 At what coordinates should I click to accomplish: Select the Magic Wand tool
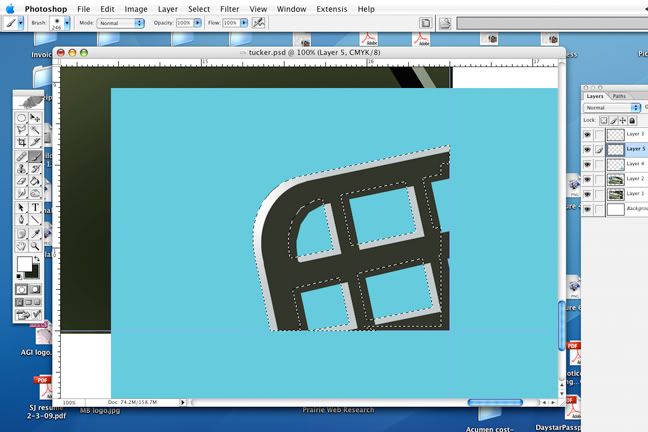(36, 131)
